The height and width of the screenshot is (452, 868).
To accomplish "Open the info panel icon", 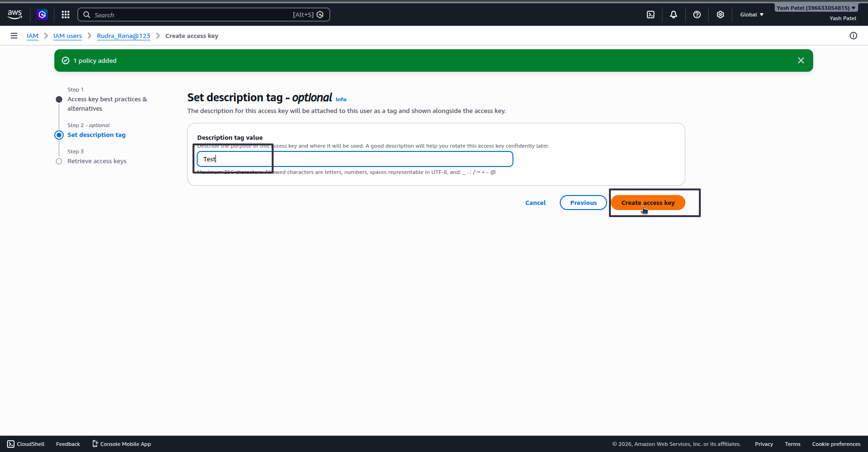I will (853, 36).
